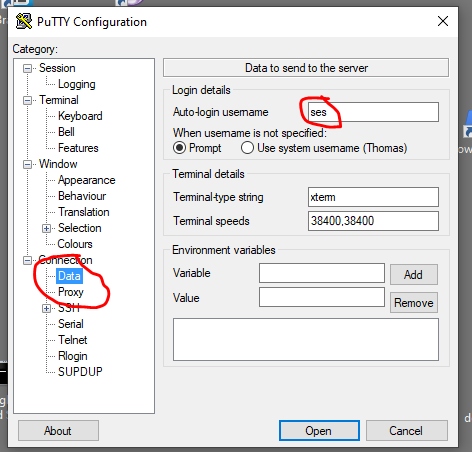Viewport: 472px width, 452px height.
Task: Click the PuTTY icon in title bar
Action: 24,21
